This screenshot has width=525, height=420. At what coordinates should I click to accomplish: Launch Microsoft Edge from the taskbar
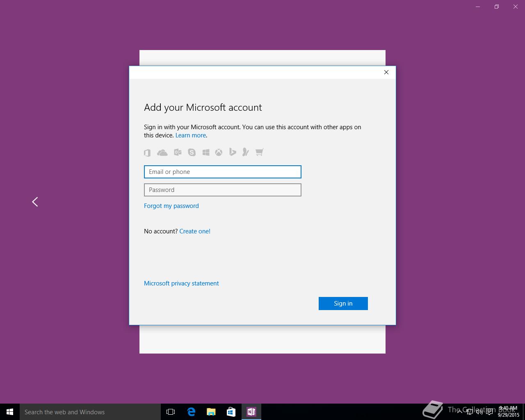click(191, 412)
